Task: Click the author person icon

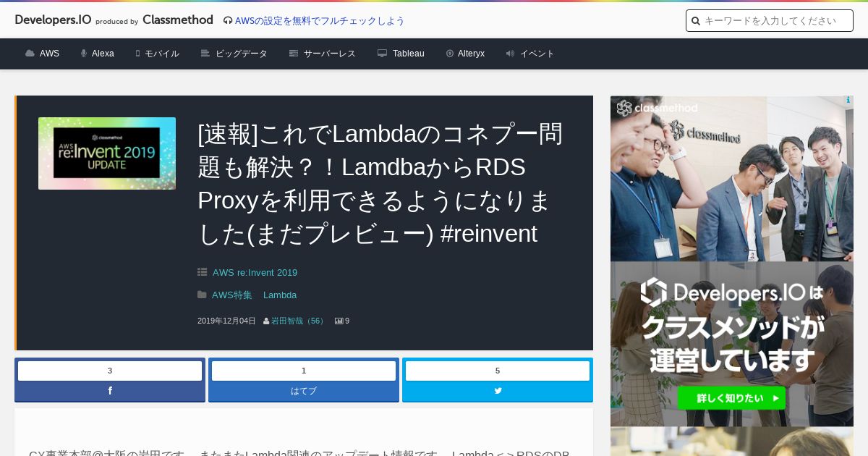Action: click(266, 321)
